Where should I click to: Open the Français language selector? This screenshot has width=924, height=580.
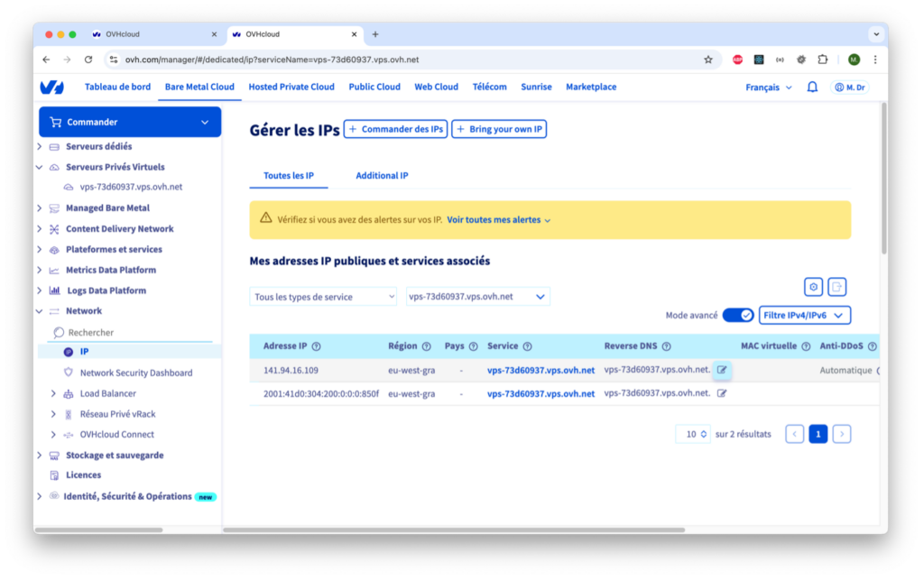769,87
